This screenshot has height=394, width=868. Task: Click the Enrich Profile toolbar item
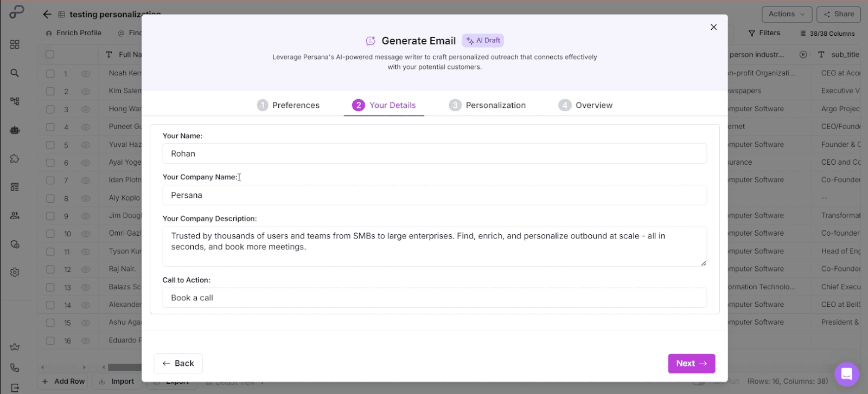(x=73, y=33)
